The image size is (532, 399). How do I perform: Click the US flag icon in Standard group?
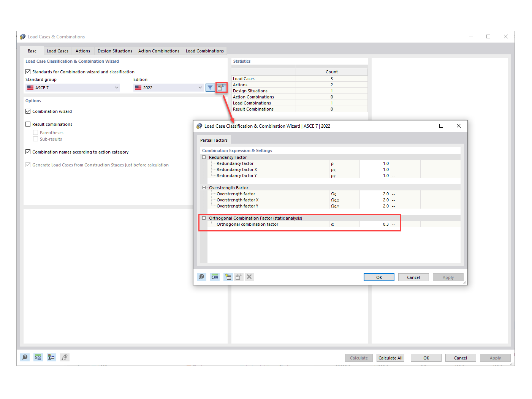pos(30,87)
